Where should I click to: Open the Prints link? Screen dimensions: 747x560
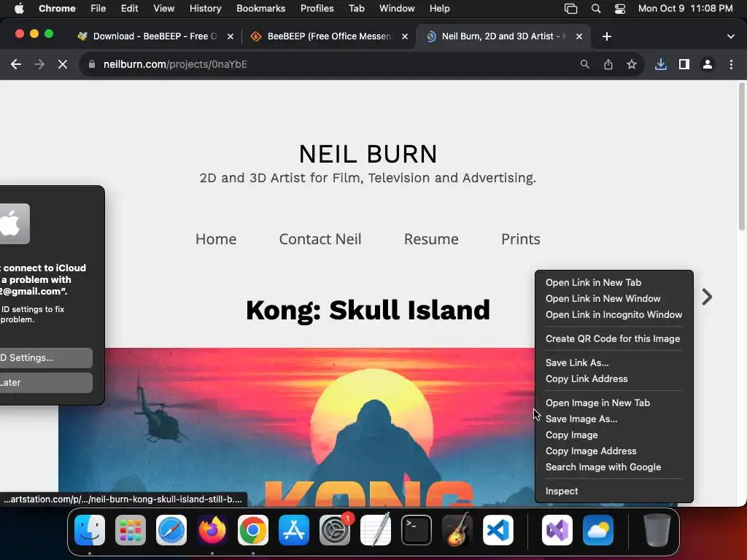point(521,239)
